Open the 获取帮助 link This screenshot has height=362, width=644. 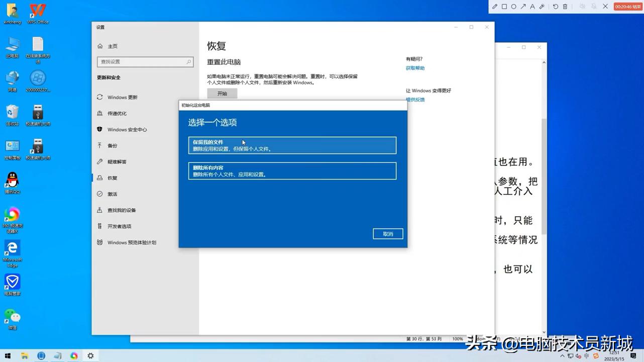click(414, 68)
